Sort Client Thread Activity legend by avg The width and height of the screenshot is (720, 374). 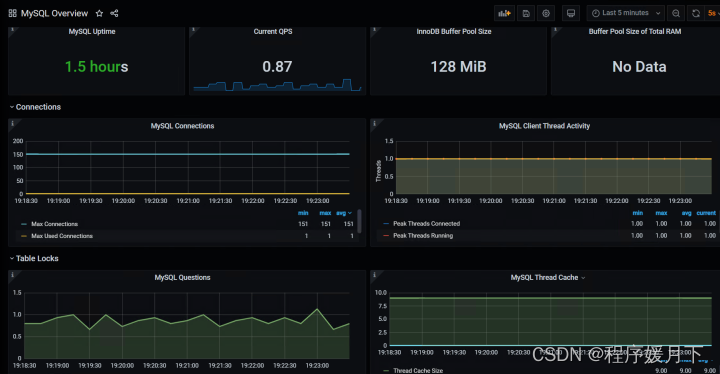[x=686, y=213]
